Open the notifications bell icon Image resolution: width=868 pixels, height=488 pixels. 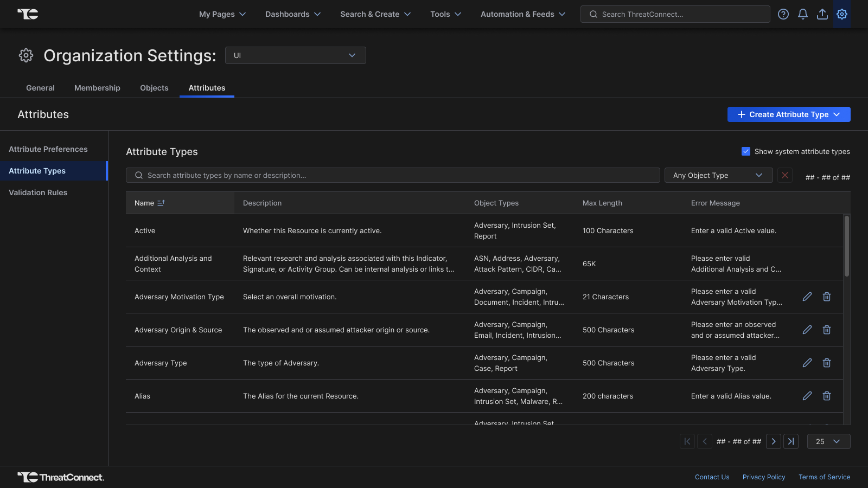[802, 14]
